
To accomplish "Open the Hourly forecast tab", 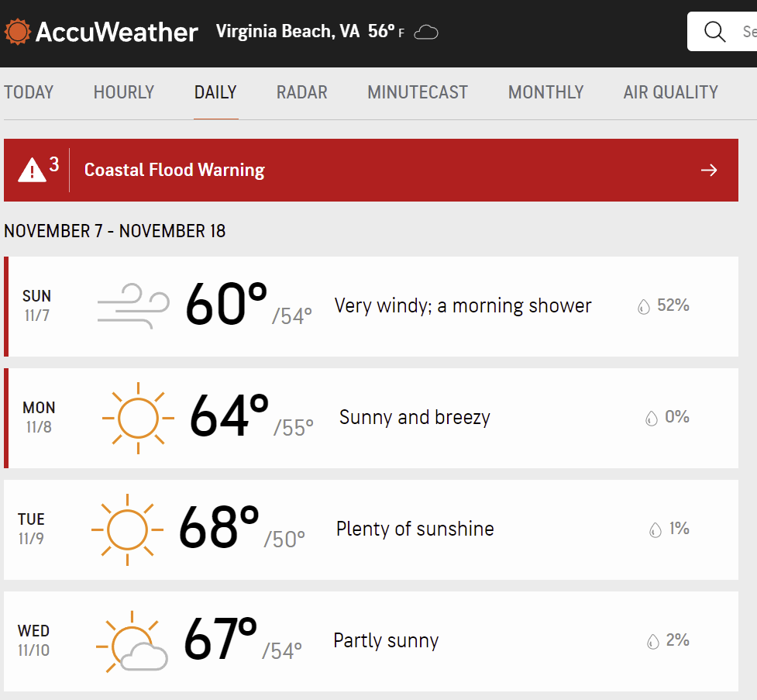I will click(124, 92).
